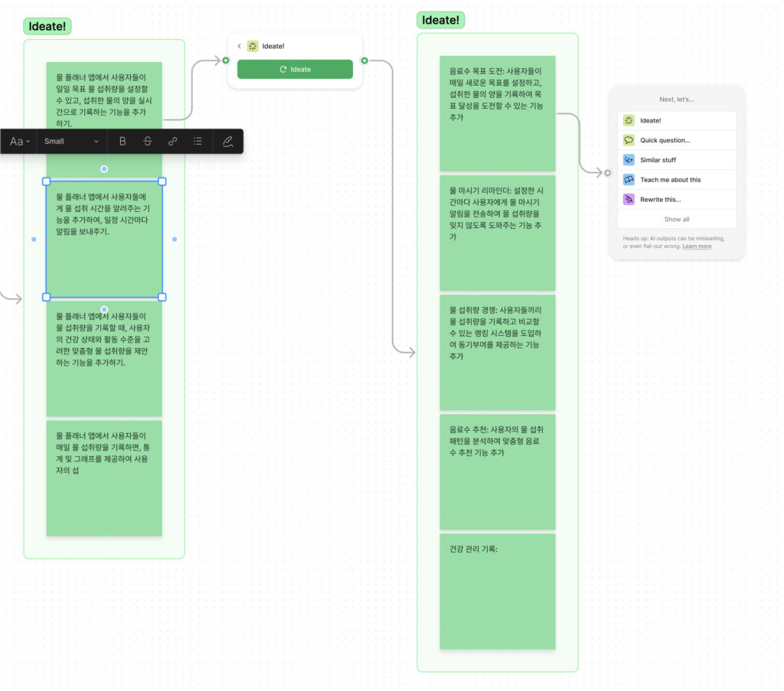The image size is (784, 691).
Task: Click the Ideate! icon in suggestions menu
Action: click(x=629, y=120)
